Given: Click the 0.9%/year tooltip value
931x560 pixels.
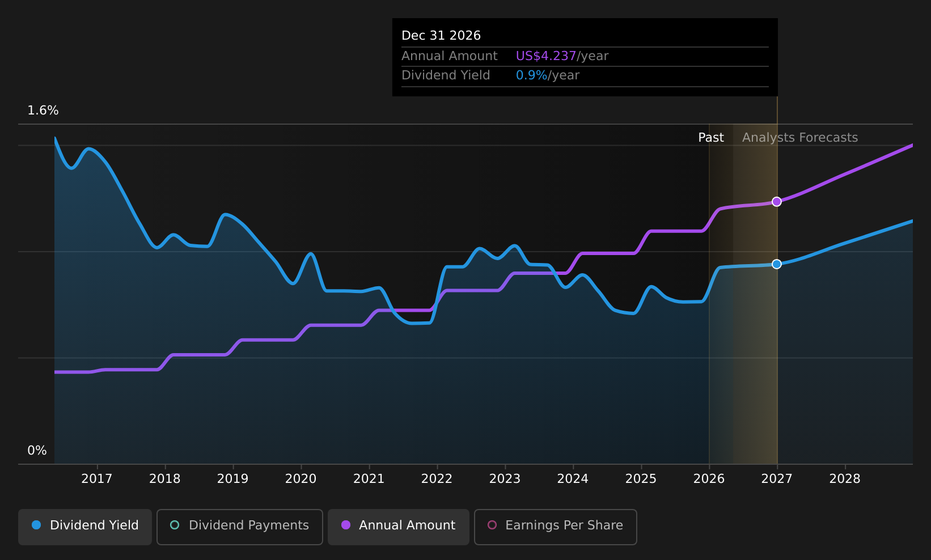Looking at the screenshot, I should (548, 75).
